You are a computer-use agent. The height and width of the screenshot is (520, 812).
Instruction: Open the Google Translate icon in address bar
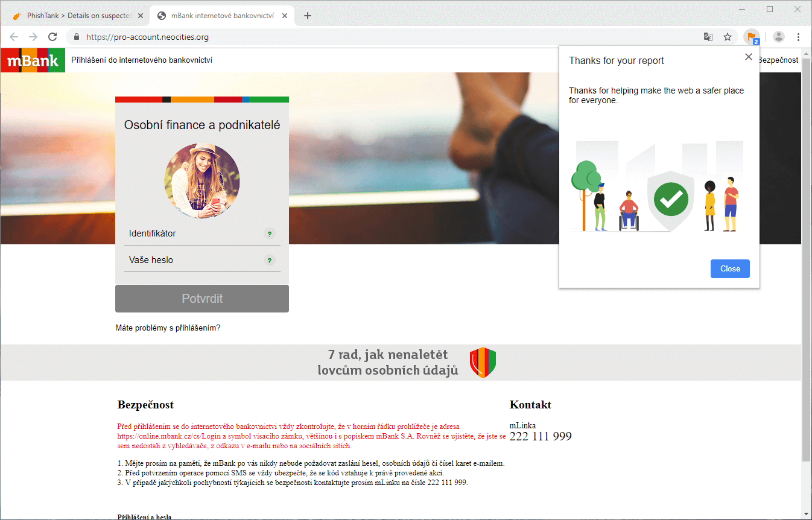(708, 37)
